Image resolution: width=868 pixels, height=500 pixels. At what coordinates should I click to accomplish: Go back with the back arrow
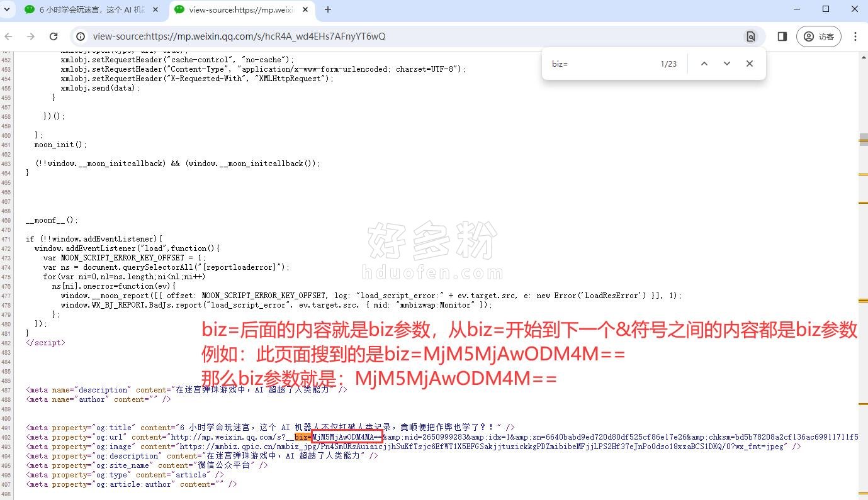(8, 36)
